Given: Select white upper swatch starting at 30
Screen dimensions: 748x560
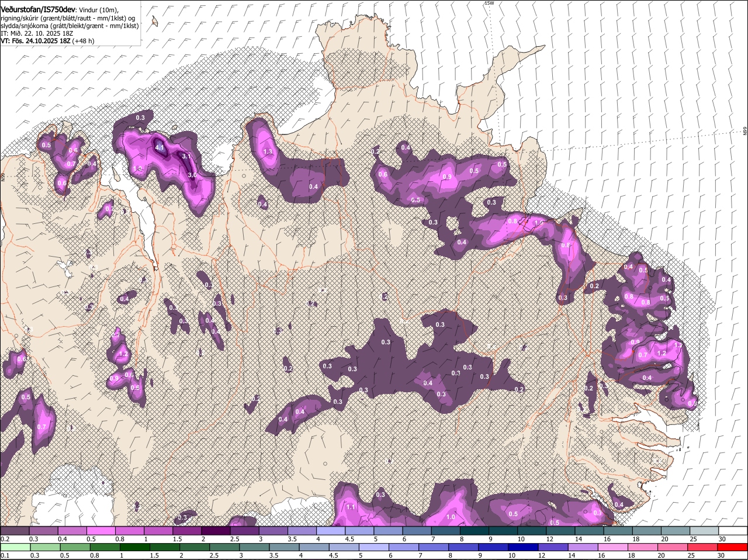Looking at the screenshot, I should pyautogui.click(x=733, y=531).
